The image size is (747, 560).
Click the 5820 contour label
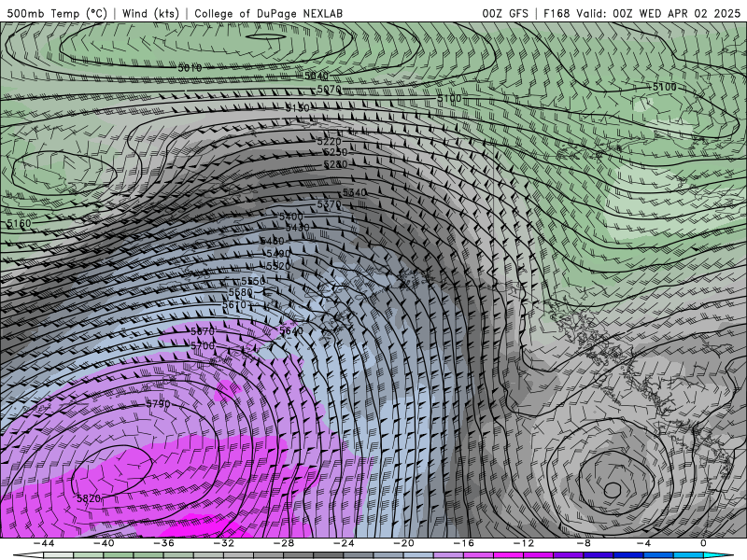click(89, 498)
